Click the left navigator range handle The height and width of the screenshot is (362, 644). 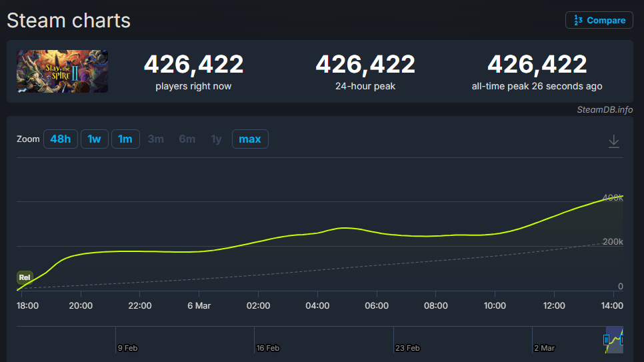point(606,340)
